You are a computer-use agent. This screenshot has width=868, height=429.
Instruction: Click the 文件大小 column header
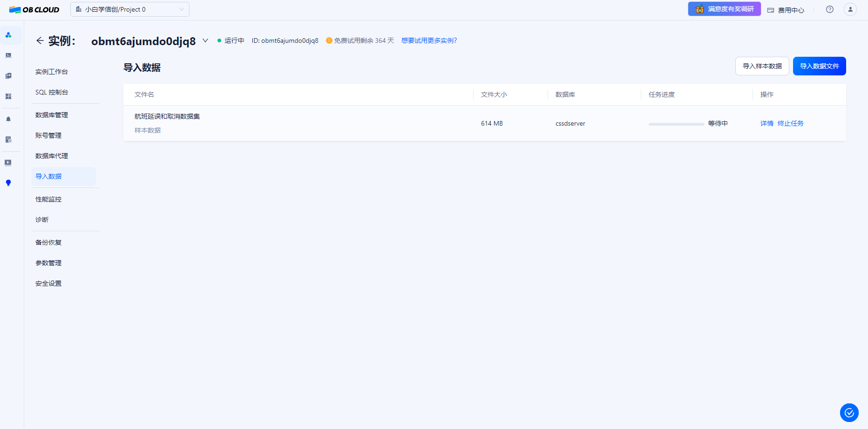[494, 94]
